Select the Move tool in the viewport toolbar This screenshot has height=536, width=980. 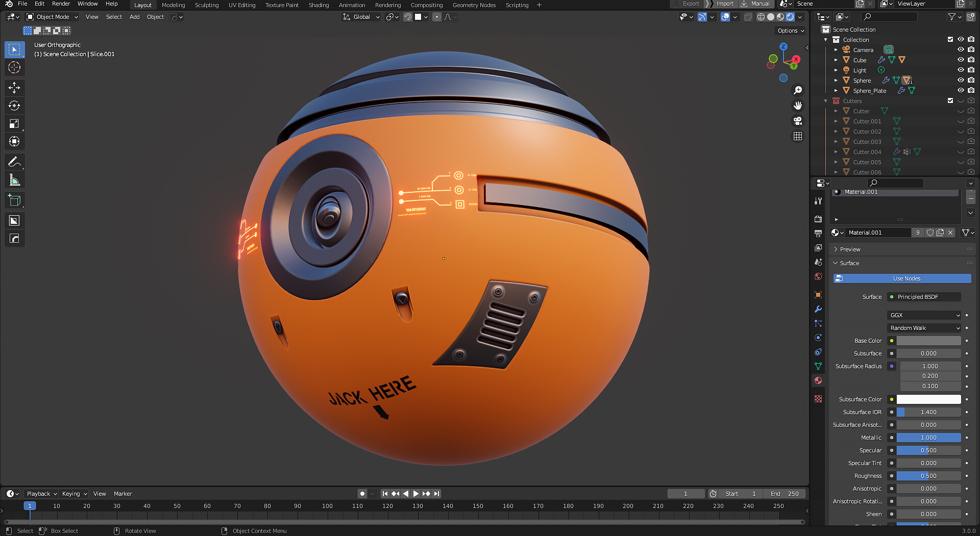[x=14, y=88]
